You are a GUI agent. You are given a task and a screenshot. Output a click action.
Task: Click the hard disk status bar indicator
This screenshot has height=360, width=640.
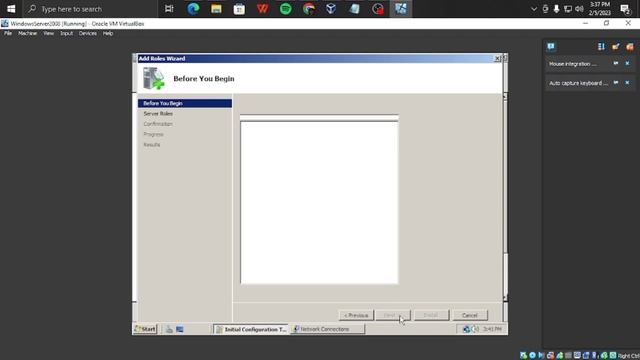tap(523, 356)
